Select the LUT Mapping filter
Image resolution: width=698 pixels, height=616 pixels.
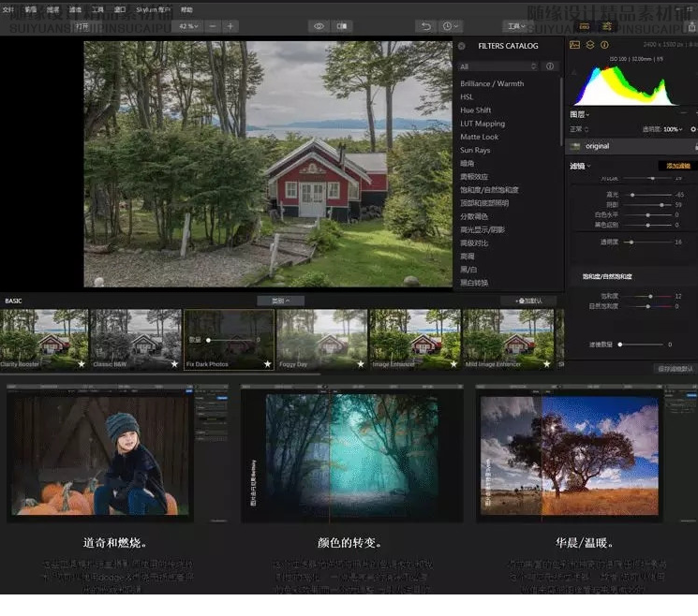point(483,124)
